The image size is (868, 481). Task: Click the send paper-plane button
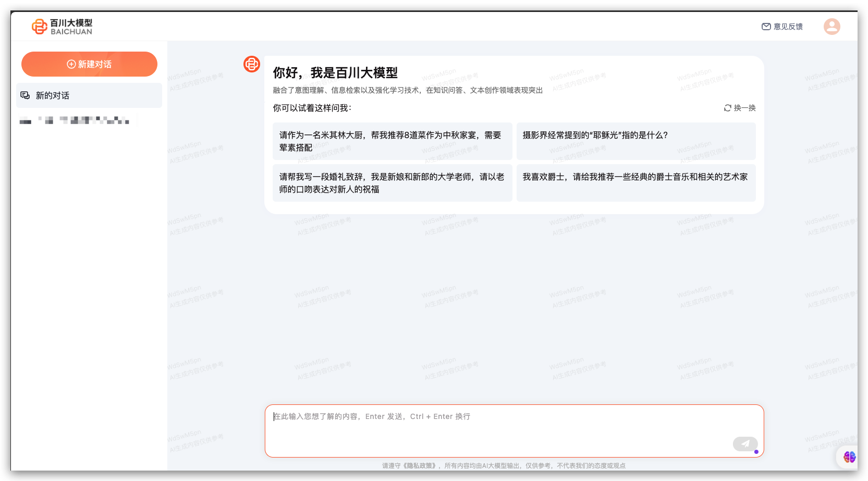click(x=745, y=444)
